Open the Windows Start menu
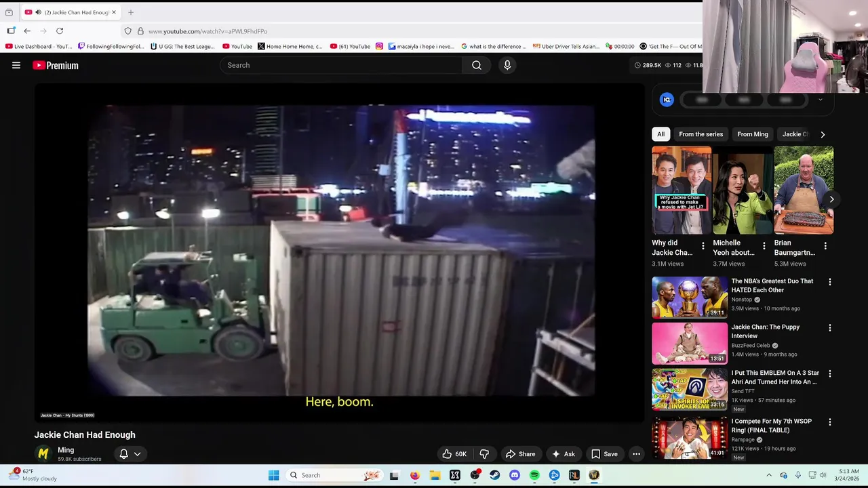 pyautogui.click(x=274, y=475)
